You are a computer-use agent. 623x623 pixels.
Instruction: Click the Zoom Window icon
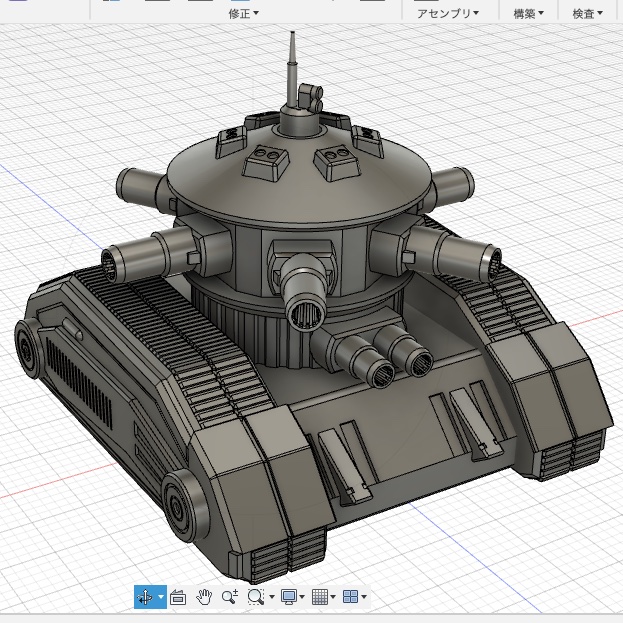(x=255, y=596)
